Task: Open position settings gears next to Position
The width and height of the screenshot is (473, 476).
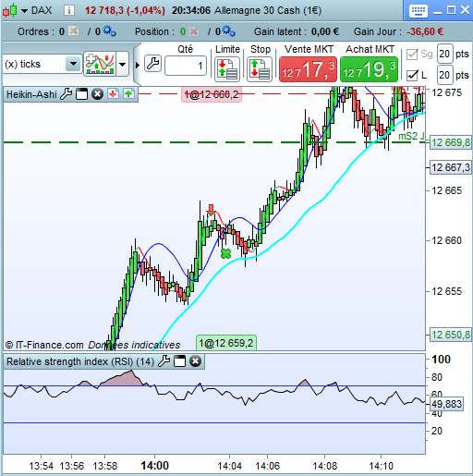Action: pos(228,31)
